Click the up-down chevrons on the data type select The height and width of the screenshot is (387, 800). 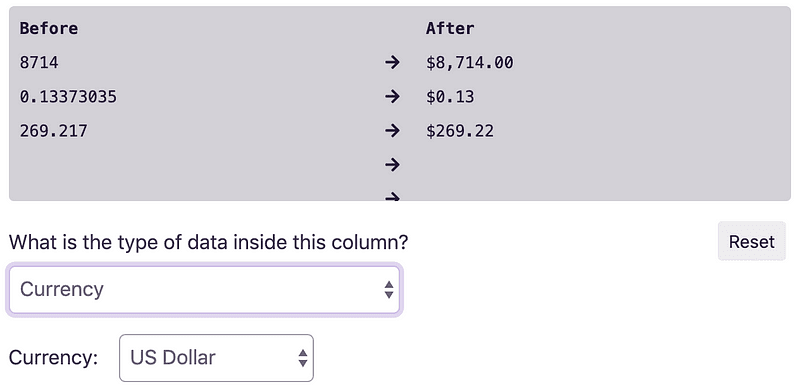(x=389, y=290)
